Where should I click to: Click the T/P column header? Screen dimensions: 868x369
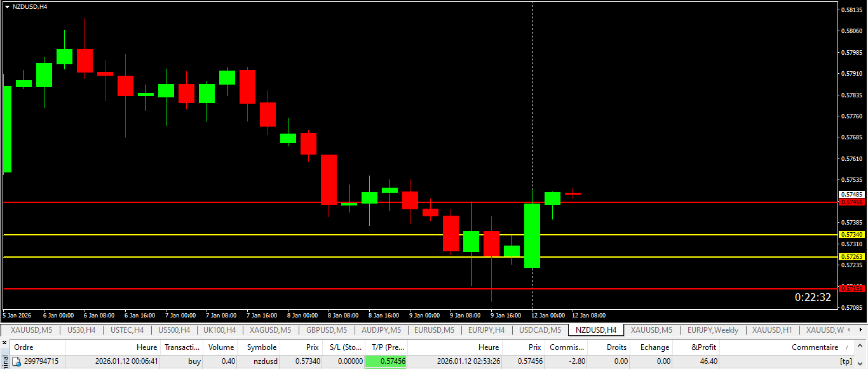(x=386, y=347)
